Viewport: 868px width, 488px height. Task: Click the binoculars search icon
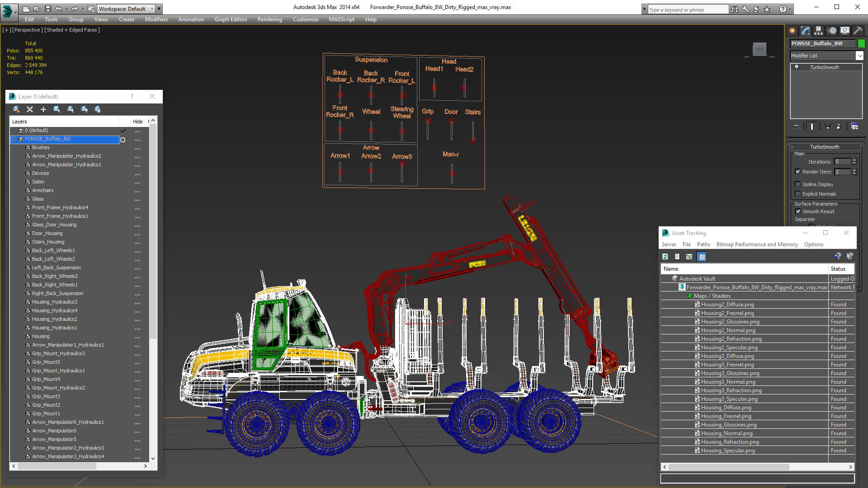(x=734, y=9)
